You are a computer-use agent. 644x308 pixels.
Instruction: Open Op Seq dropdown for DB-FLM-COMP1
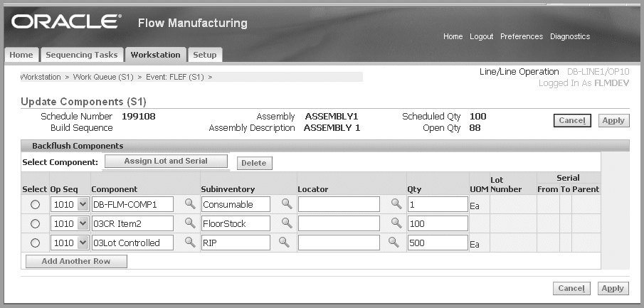click(x=70, y=204)
